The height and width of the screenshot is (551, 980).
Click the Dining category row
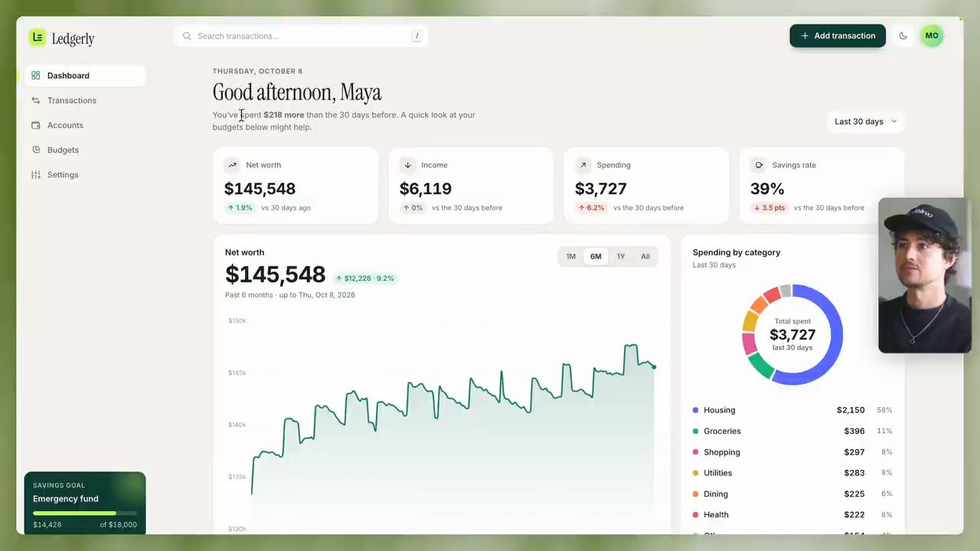click(x=792, y=494)
